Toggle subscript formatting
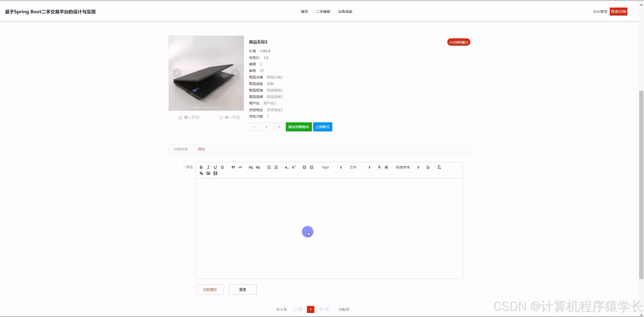Viewport: 644px width, 317px height. coord(286,167)
